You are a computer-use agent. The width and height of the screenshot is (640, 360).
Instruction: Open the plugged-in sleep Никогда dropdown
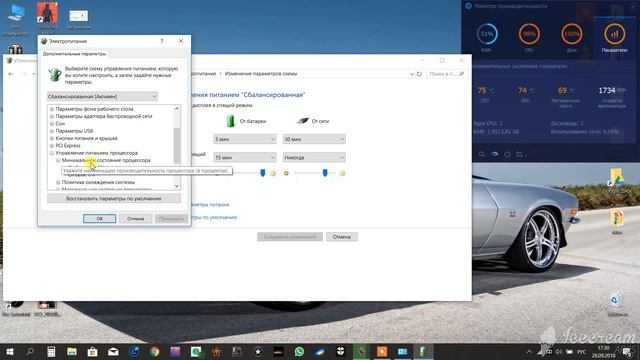click(314, 157)
